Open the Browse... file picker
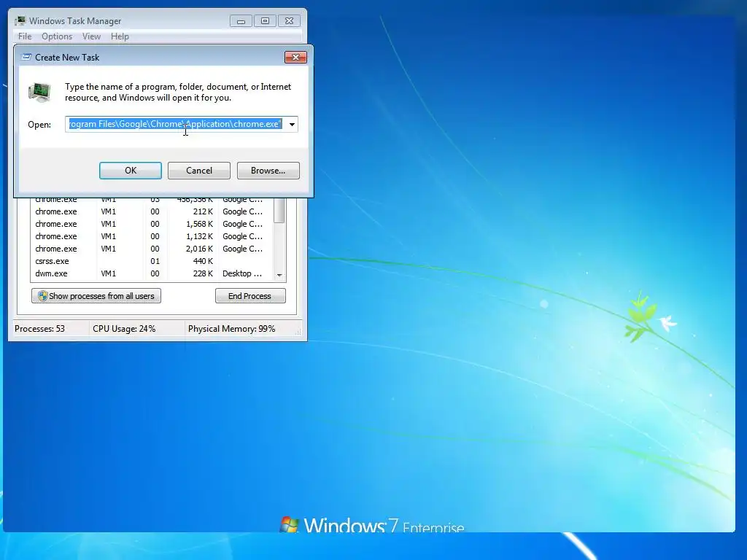The width and height of the screenshot is (747, 560). tap(268, 171)
